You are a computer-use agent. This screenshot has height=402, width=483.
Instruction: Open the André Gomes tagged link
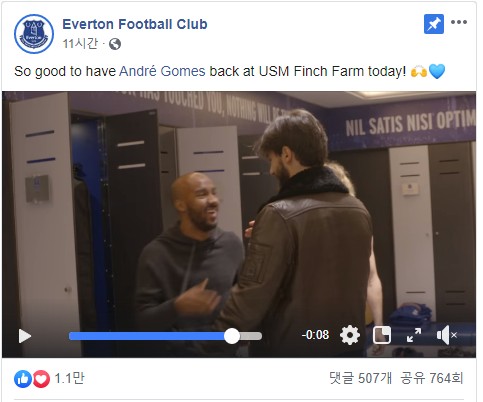(x=162, y=71)
